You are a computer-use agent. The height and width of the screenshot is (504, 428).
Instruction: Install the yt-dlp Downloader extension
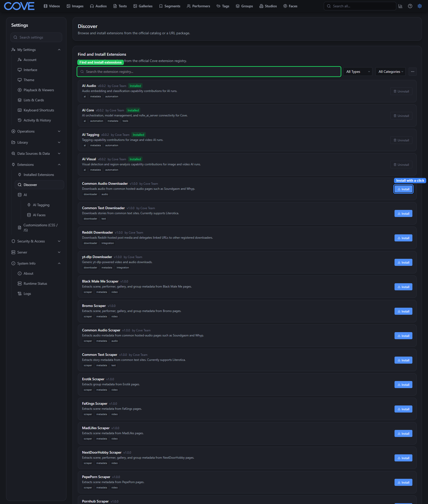[403, 262]
